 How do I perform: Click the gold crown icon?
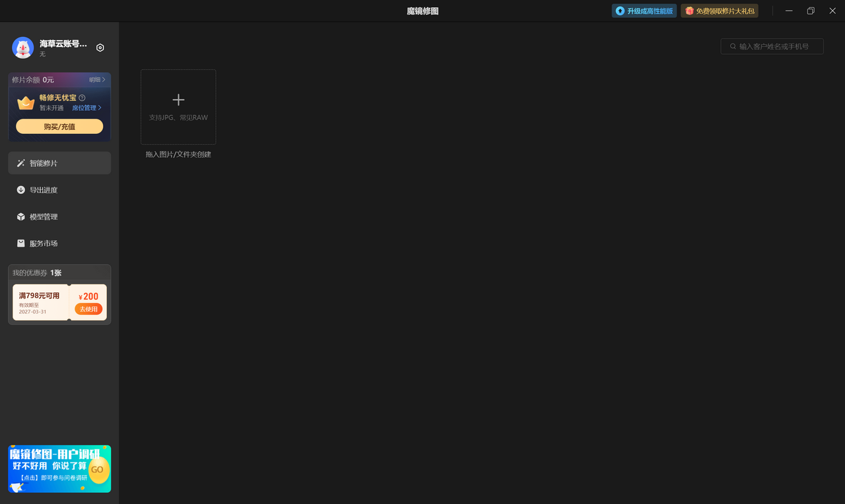click(26, 103)
